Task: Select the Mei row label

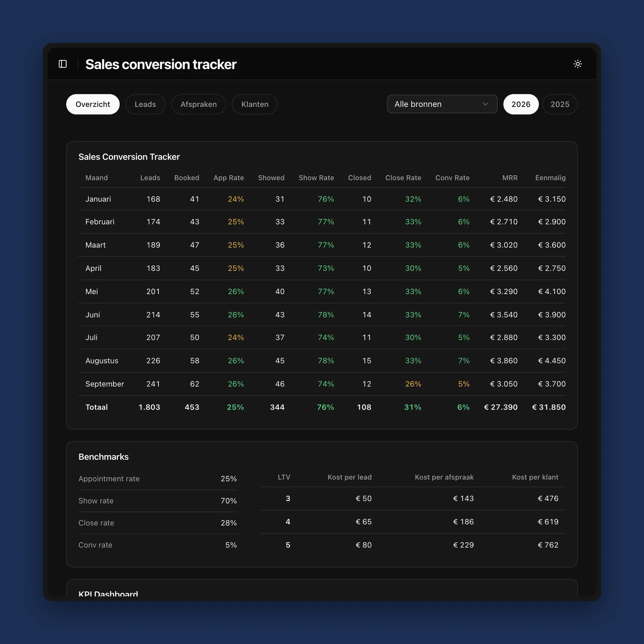Action: 92,292
